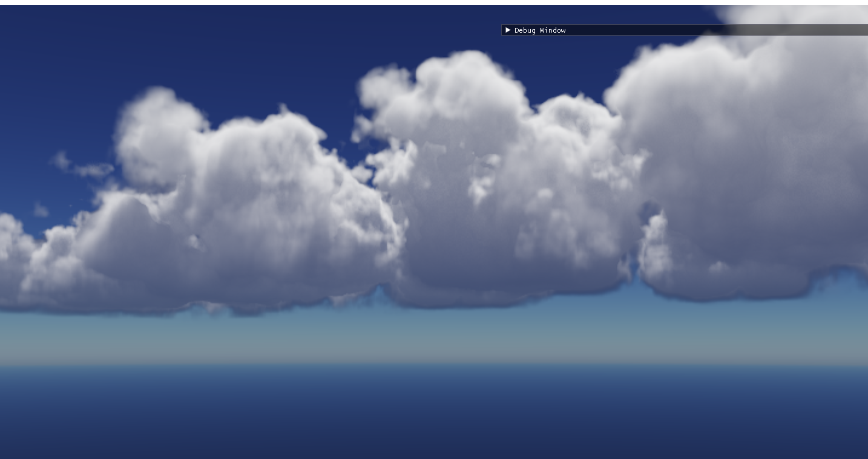The width and height of the screenshot is (868, 459).
Task: Click the ocean surface below the horizon
Action: tap(434, 411)
